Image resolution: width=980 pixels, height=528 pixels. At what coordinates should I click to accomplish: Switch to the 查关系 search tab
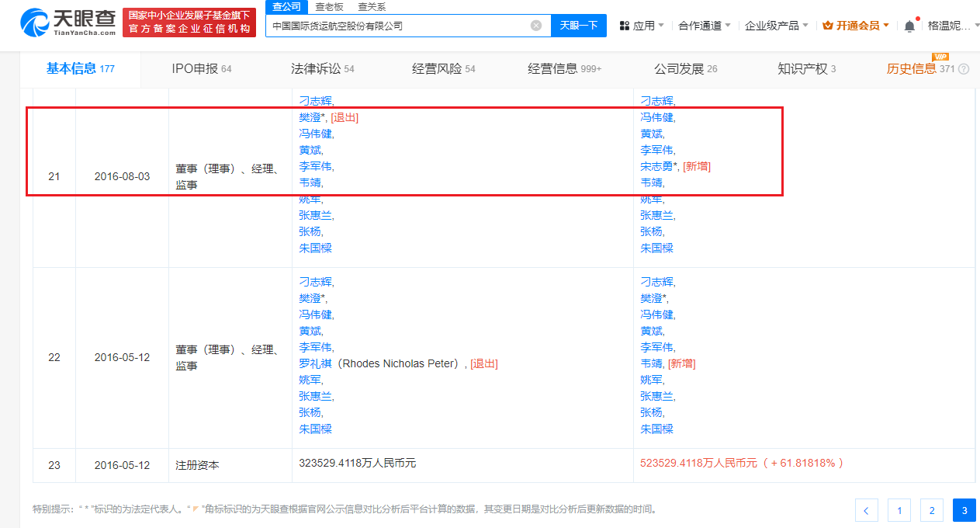(x=372, y=6)
